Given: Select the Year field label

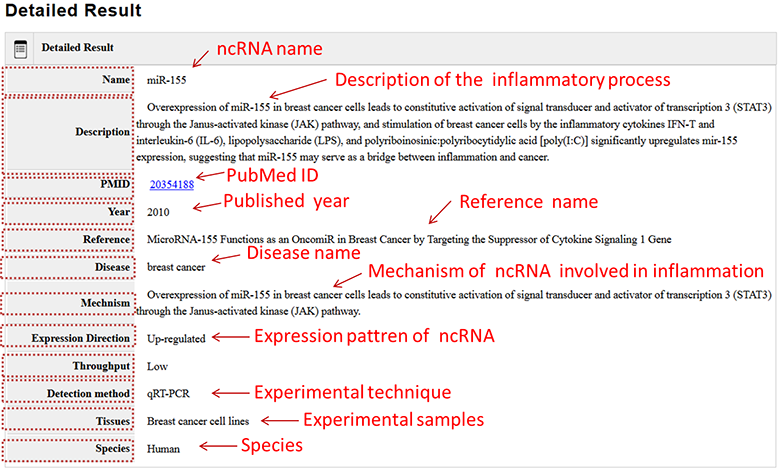Looking at the screenshot, I should 117,212.
